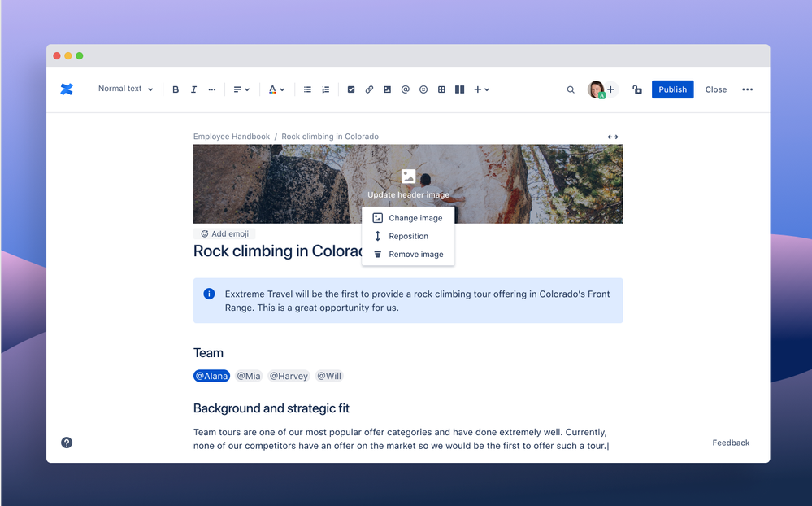The image size is (812, 506).
Task: Insert an @ mention
Action: point(406,89)
